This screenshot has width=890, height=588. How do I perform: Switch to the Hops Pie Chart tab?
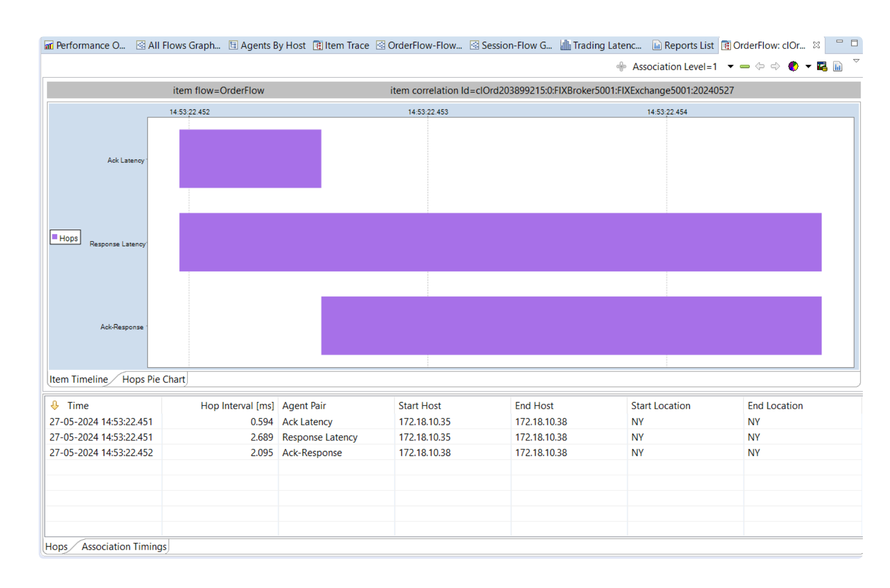coord(154,379)
